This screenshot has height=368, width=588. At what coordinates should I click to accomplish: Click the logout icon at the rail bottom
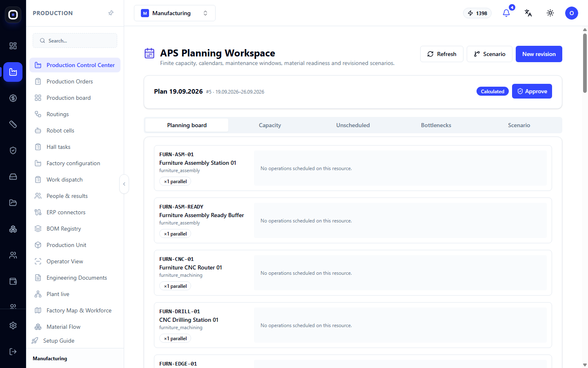click(13, 352)
